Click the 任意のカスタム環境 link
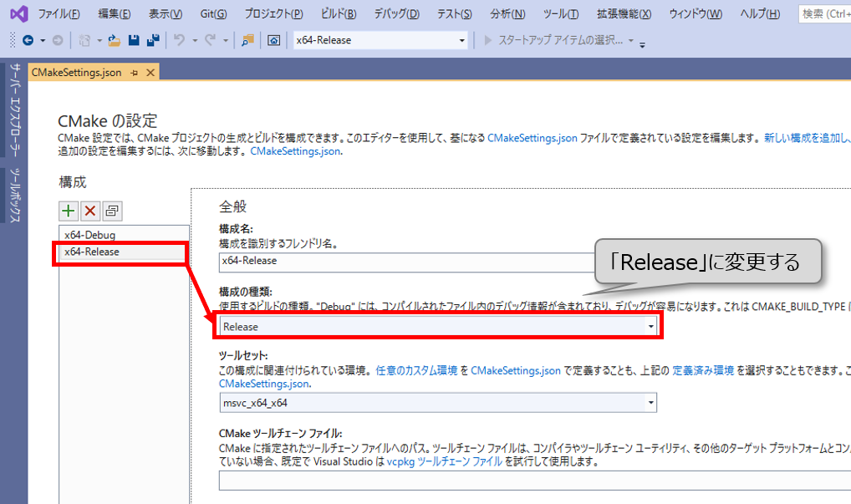The height and width of the screenshot is (504, 851). 417,370
